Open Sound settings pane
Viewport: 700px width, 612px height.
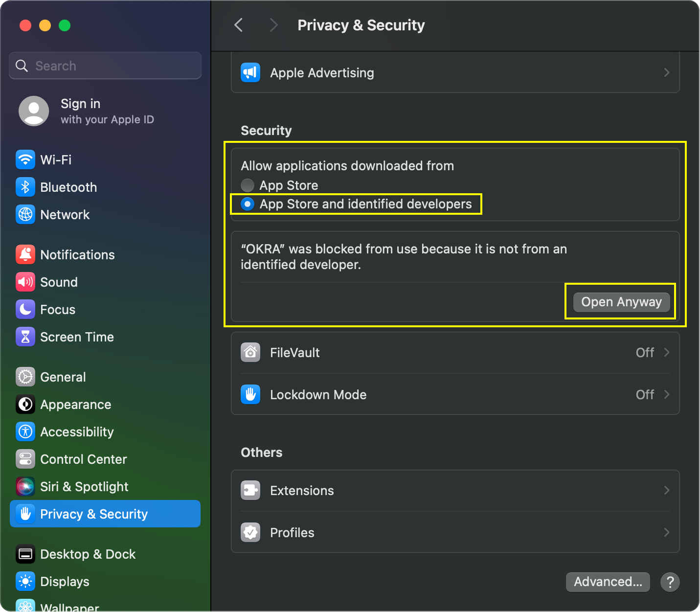pyautogui.click(x=105, y=282)
